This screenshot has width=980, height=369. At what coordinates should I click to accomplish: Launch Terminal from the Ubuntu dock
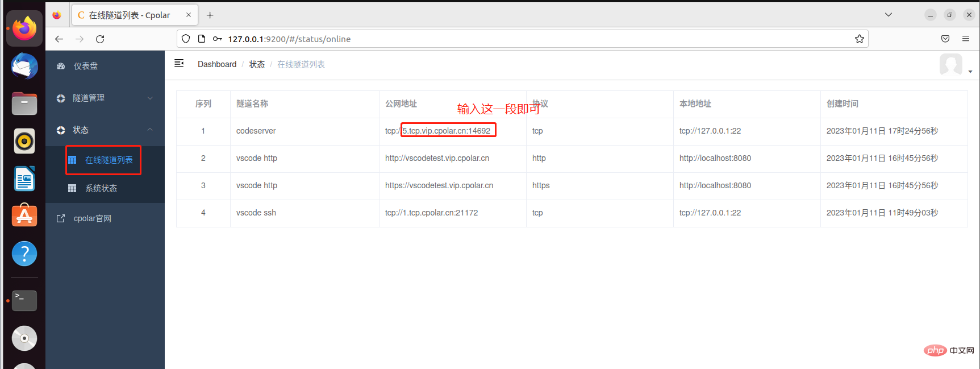pyautogui.click(x=24, y=300)
